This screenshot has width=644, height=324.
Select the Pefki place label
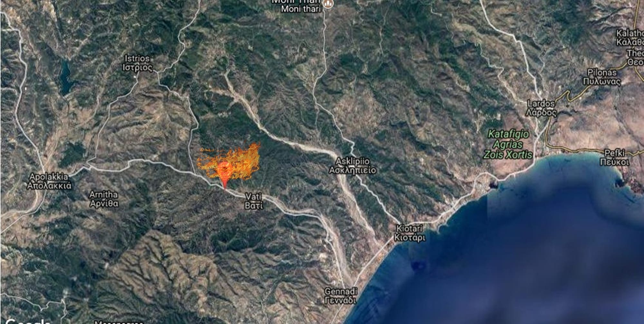tap(614, 158)
